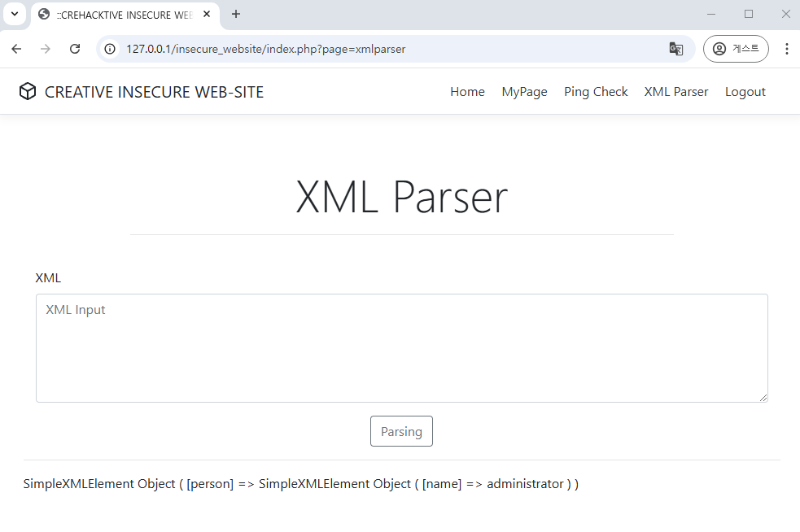Click the Logout nav link
The image size is (800, 532).
(745, 92)
